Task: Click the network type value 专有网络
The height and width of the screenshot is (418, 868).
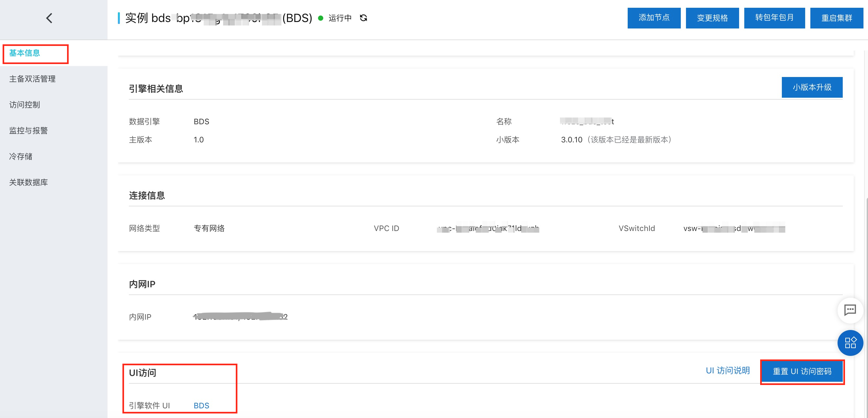Action: tap(209, 228)
